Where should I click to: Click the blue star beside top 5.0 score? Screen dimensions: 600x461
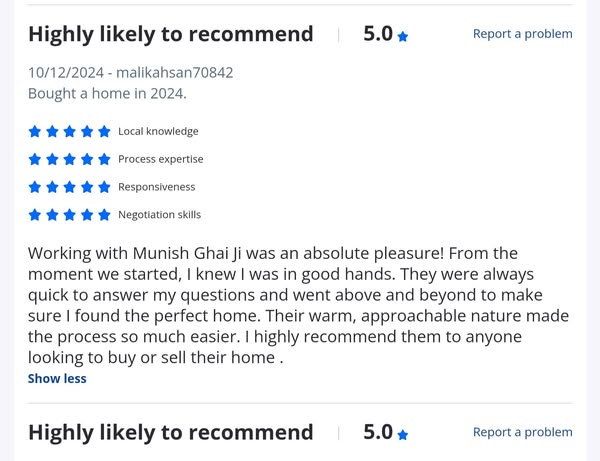pyautogui.click(x=403, y=36)
